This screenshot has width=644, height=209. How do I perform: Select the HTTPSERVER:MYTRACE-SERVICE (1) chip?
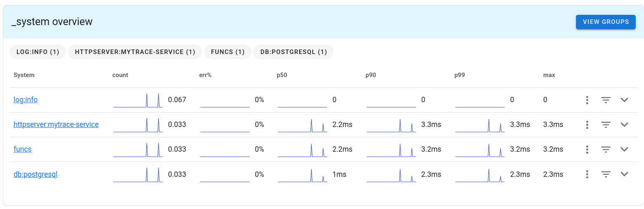[x=135, y=52]
